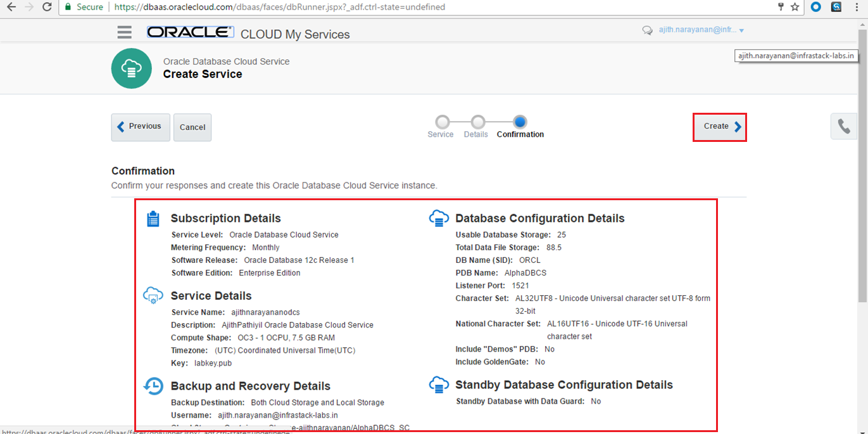Click the Confirmation section heading

[143, 171]
